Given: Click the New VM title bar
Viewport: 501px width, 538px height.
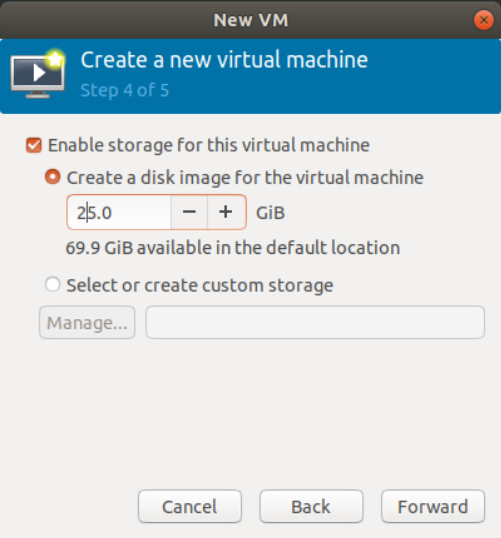Looking at the screenshot, I should (x=250, y=20).
